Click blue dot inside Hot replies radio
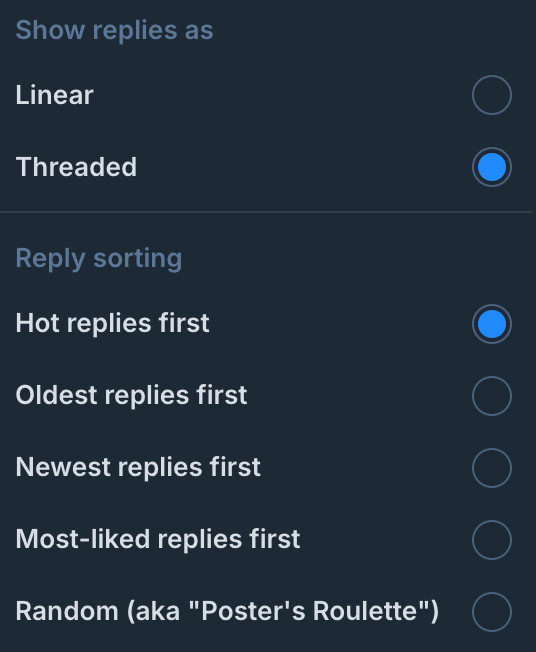536x652 pixels. pos(492,324)
